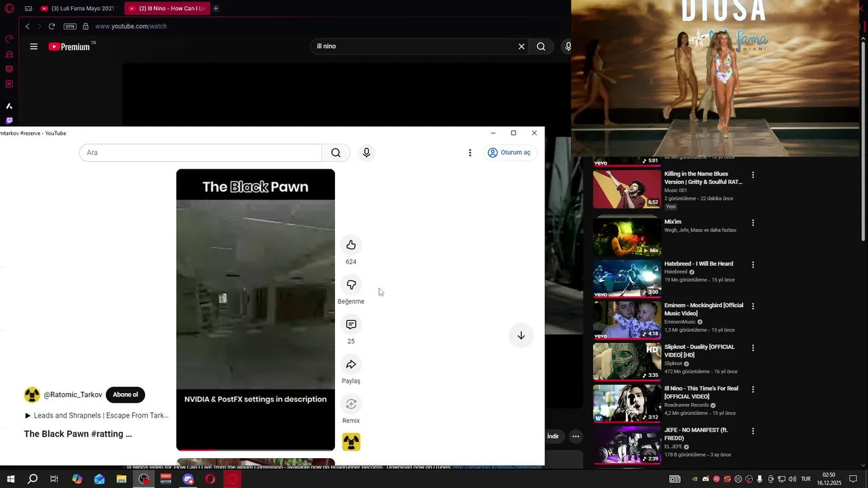Image resolution: width=868 pixels, height=488 pixels.
Task: Open File Explorer from the taskbar
Action: (121, 479)
